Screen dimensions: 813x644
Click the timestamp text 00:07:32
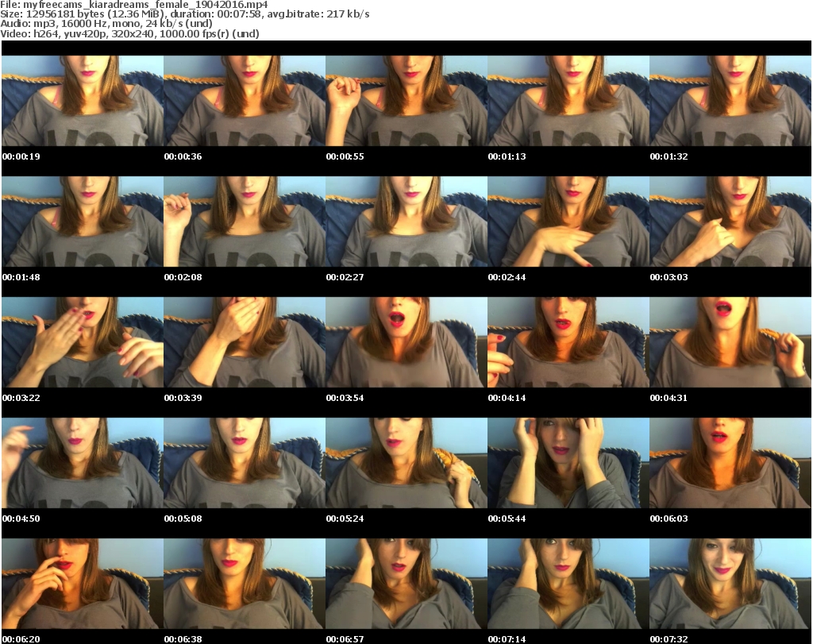(669, 639)
